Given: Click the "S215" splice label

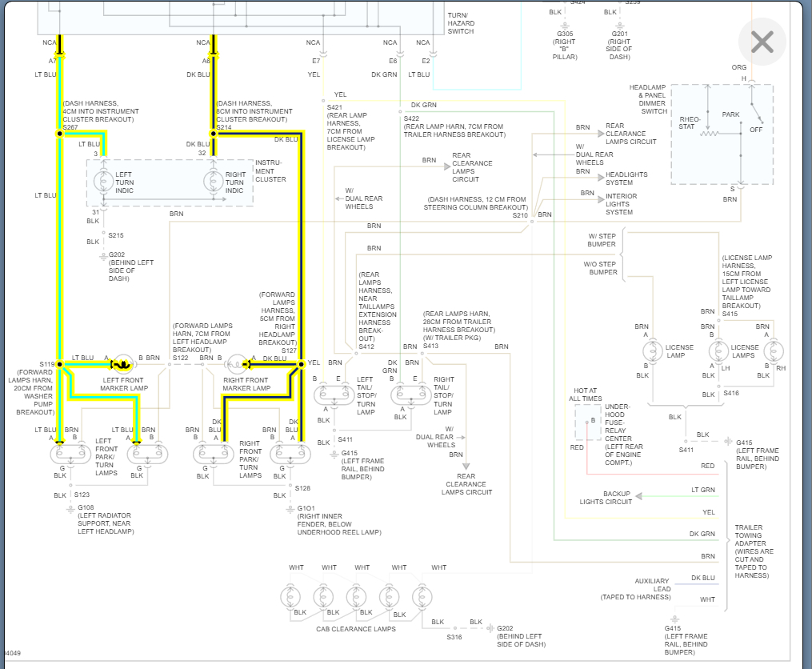Looking at the screenshot, I should (116, 235).
